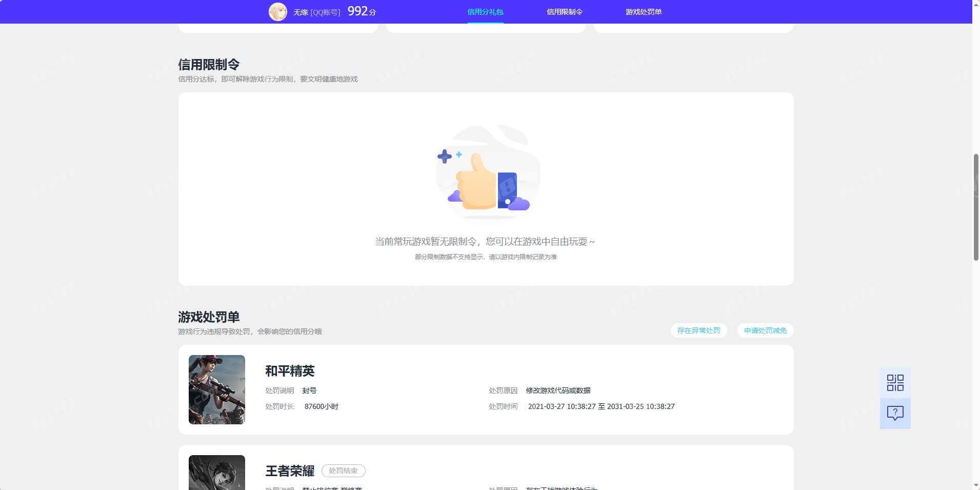Screen dimensions: 980x490
Task: Click the thumbs-up illustration in the 信用限制令 panel
Action: (x=487, y=173)
